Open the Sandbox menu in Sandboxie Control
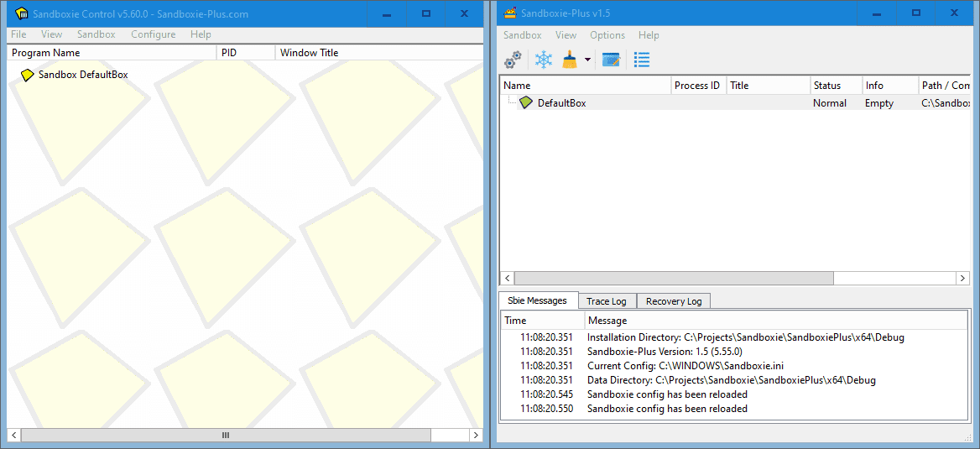980x449 pixels. click(96, 34)
